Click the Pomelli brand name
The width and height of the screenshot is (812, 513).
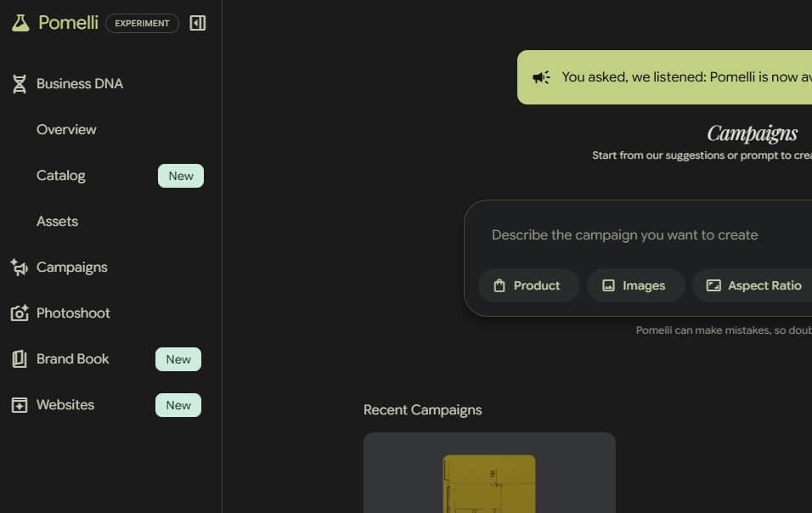point(68,23)
